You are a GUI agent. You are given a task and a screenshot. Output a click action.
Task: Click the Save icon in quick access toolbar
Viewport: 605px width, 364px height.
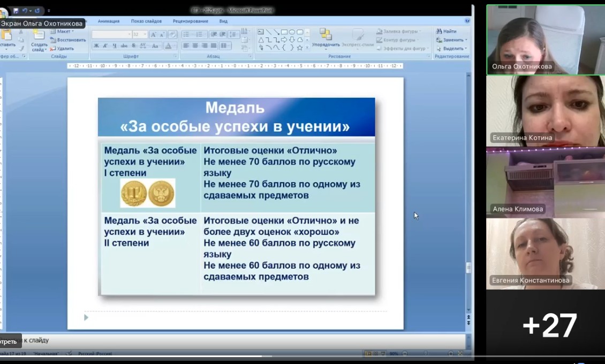point(16,11)
